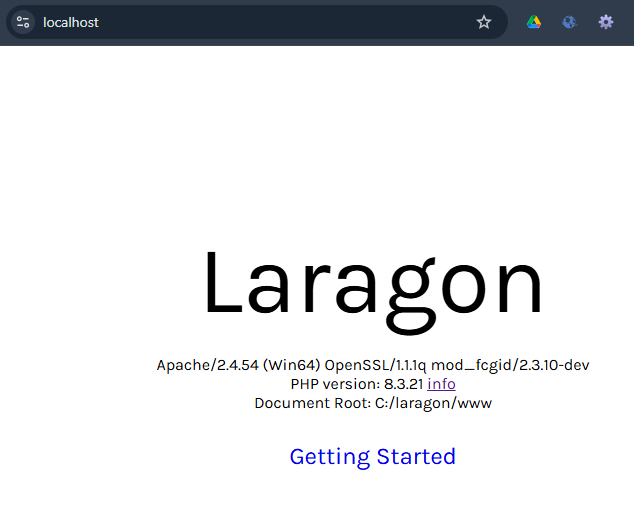Open the Getting Started link
The width and height of the screenshot is (634, 523).
click(372, 457)
